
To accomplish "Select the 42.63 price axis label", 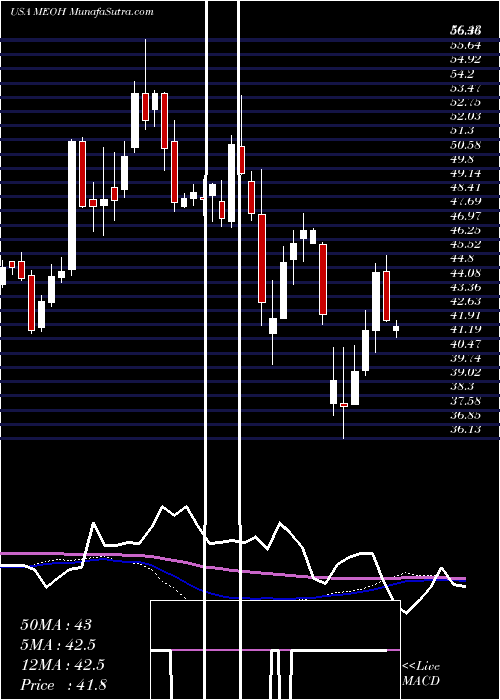I will pyautogui.click(x=466, y=301).
